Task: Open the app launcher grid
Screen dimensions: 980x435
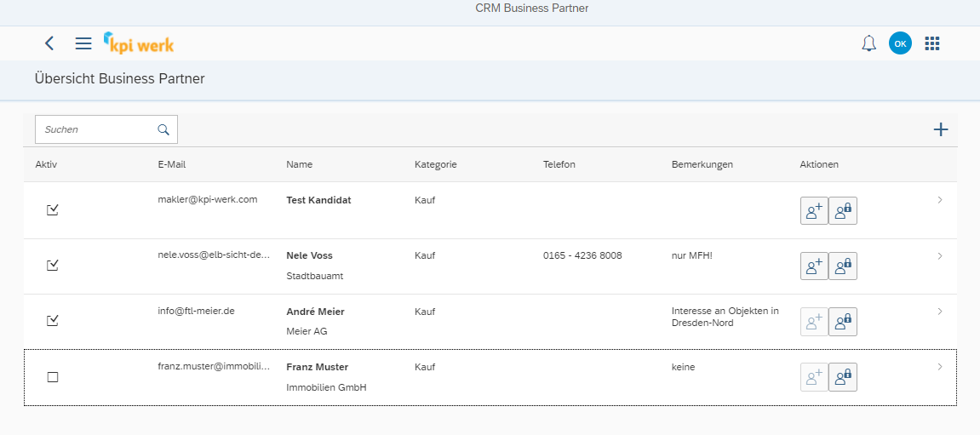Action: tap(931, 43)
